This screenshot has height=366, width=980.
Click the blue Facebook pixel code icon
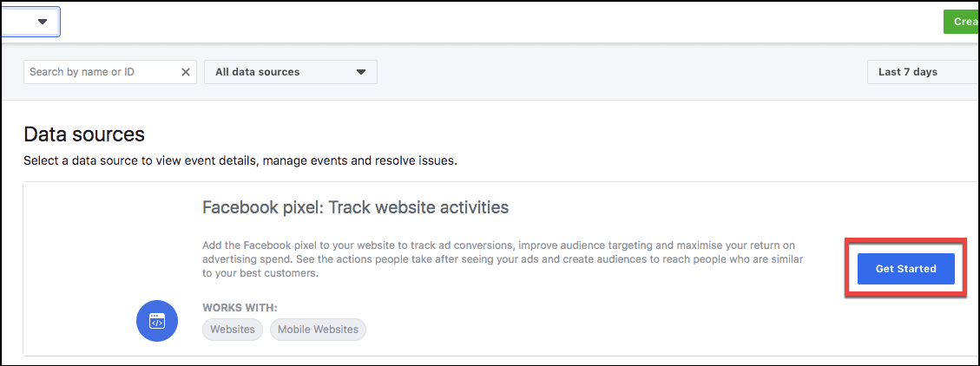(x=157, y=321)
